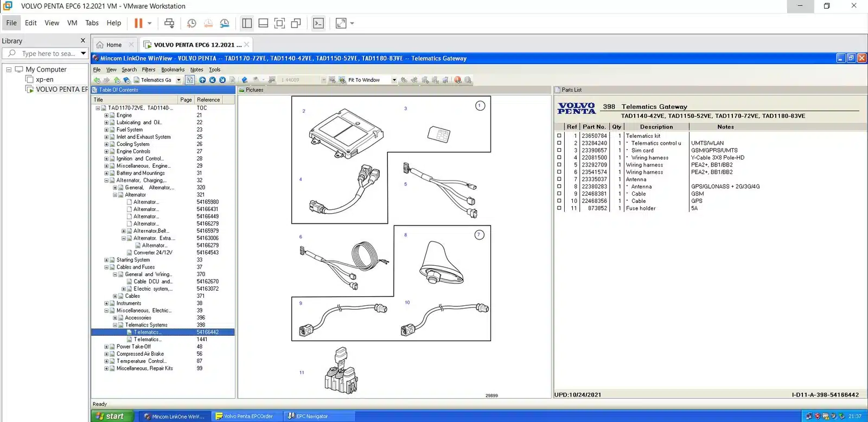Image resolution: width=868 pixels, height=422 pixels.
Task: Open the snapshot manager icon
Action: click(x=225, y=23)
